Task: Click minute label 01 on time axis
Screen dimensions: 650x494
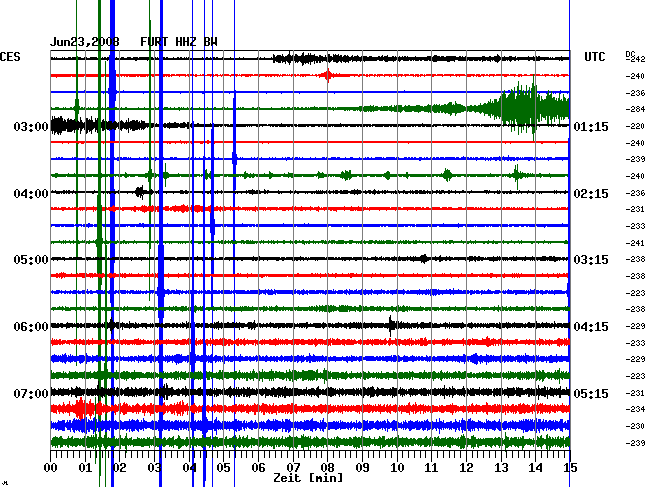Action: (85, 468)
